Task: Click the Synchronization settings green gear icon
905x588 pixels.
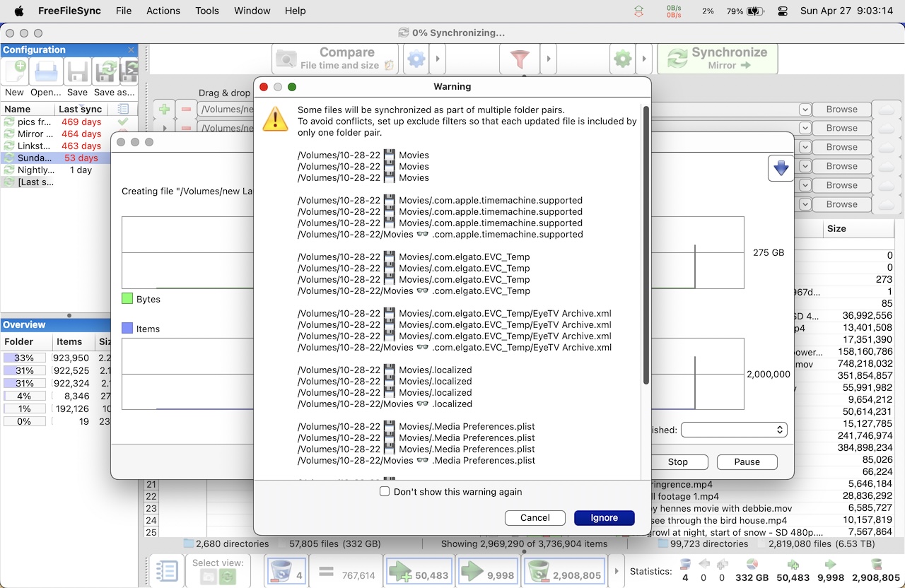Action: (x=623, y=59)
